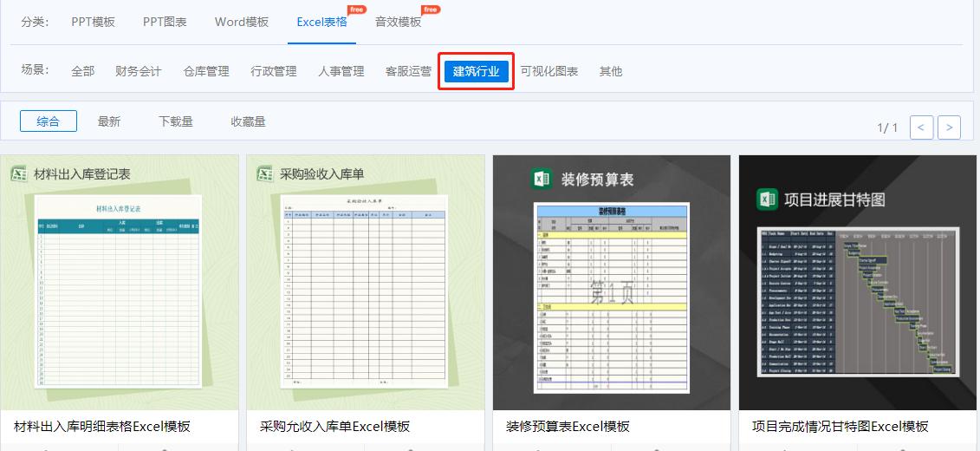Filter by 人事管理 scene
980x451 pixels.
click(341, 71)
